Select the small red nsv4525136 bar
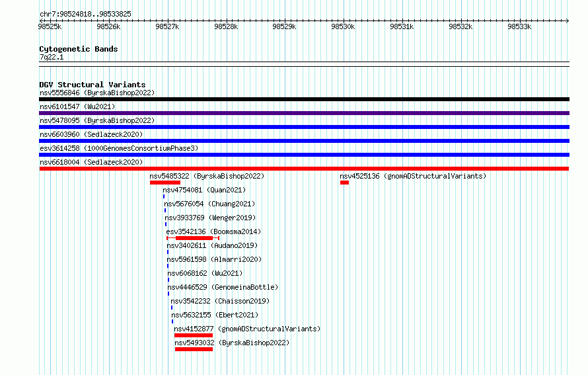588x375 pixels. point(345,183)
